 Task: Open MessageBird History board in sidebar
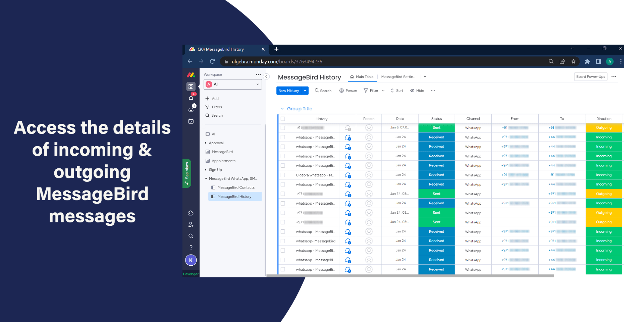[x=235, y=197]
